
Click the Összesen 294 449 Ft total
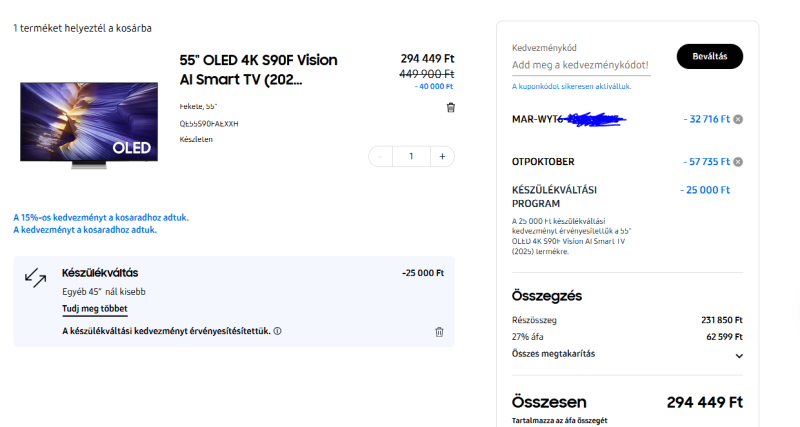tap(705, 403)
